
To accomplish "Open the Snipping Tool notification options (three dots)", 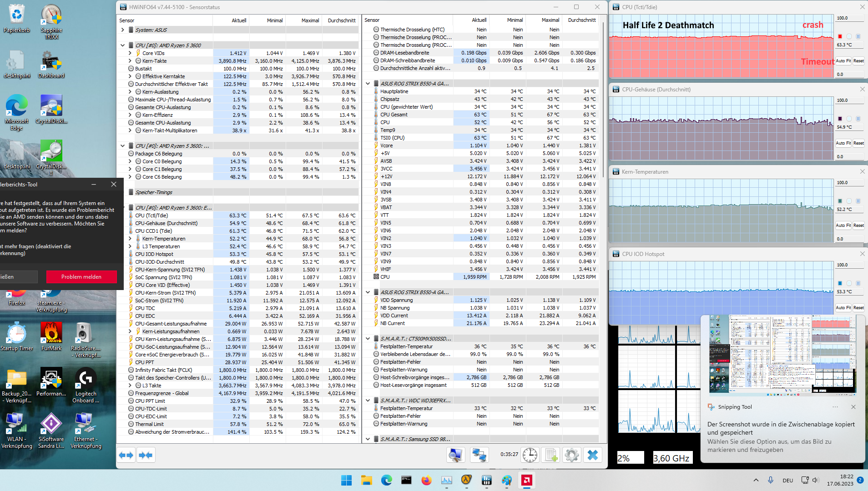I will [x=835, y=407].
